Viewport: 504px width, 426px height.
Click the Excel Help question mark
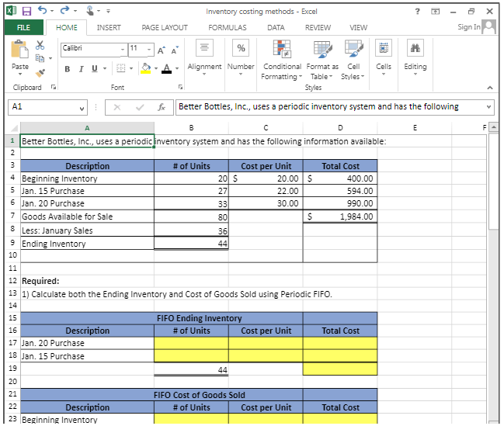[417, 12]
